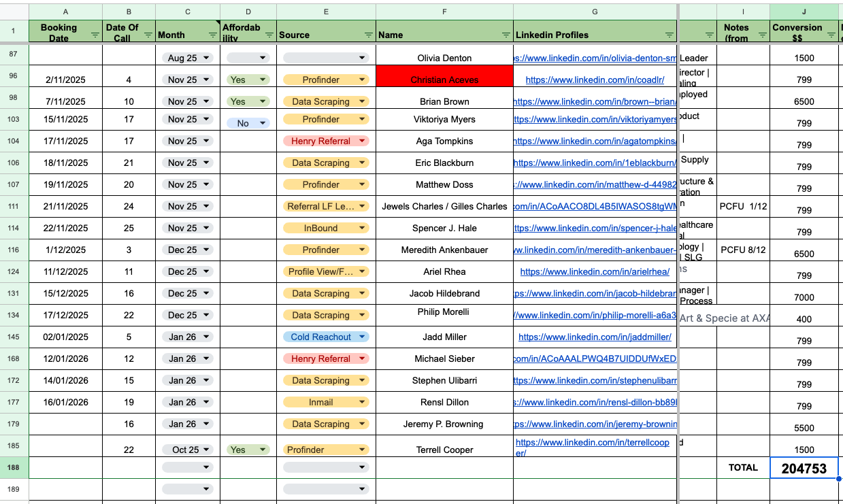Open filter icon in Conversion $$ header
The image size is (843, 504).
[x=831, y=35]
